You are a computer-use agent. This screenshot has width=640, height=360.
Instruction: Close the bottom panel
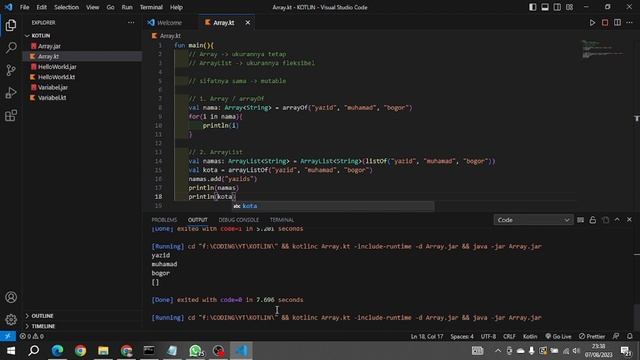(629, 220)
